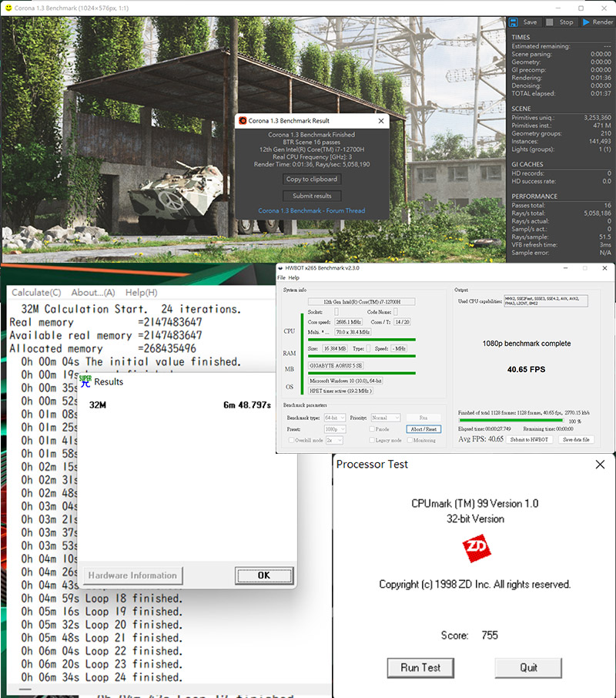616x698 pixels.
Task: Click Submit to HWBOT
Action: click(x=529, y=439)
